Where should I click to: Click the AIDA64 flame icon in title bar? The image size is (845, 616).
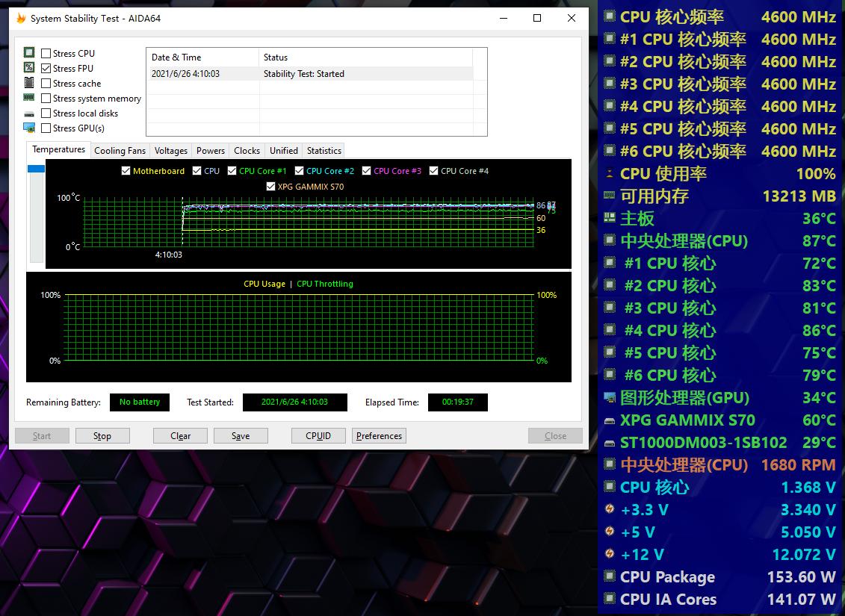pyautogui.click(x=21, y=19)
